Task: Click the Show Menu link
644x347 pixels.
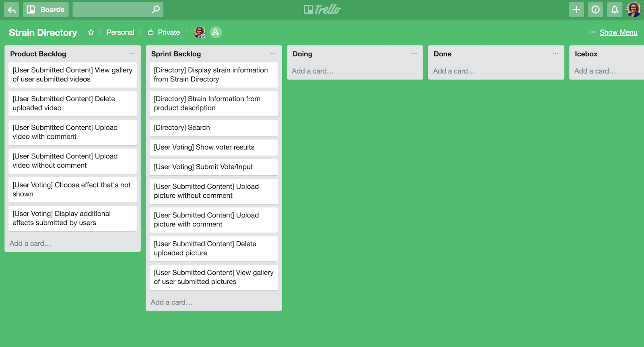Action: click(618, 32)
